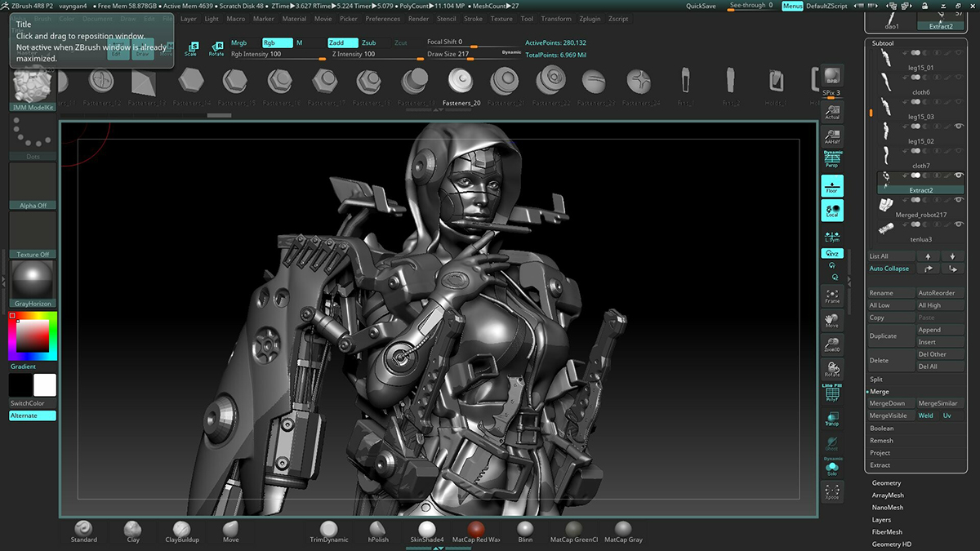Toggle the Floor grid icon
980x551 pixels.
pos(832,186)
